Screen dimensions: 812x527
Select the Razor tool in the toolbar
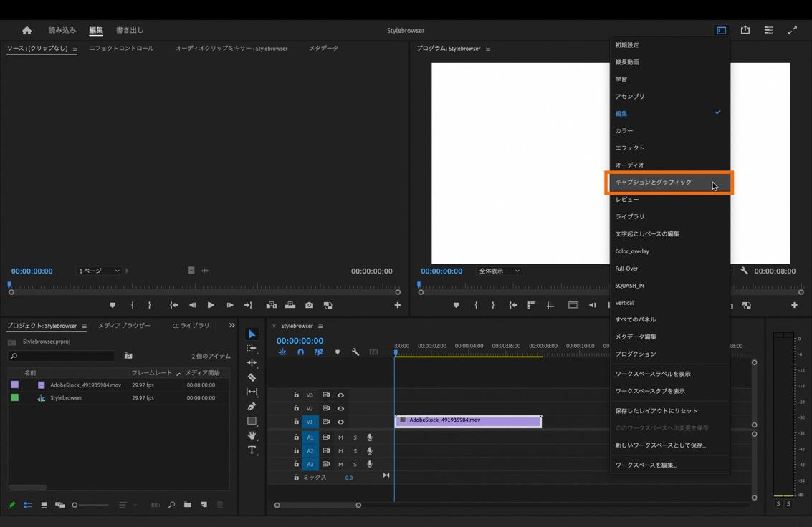(x=252, y=377)
